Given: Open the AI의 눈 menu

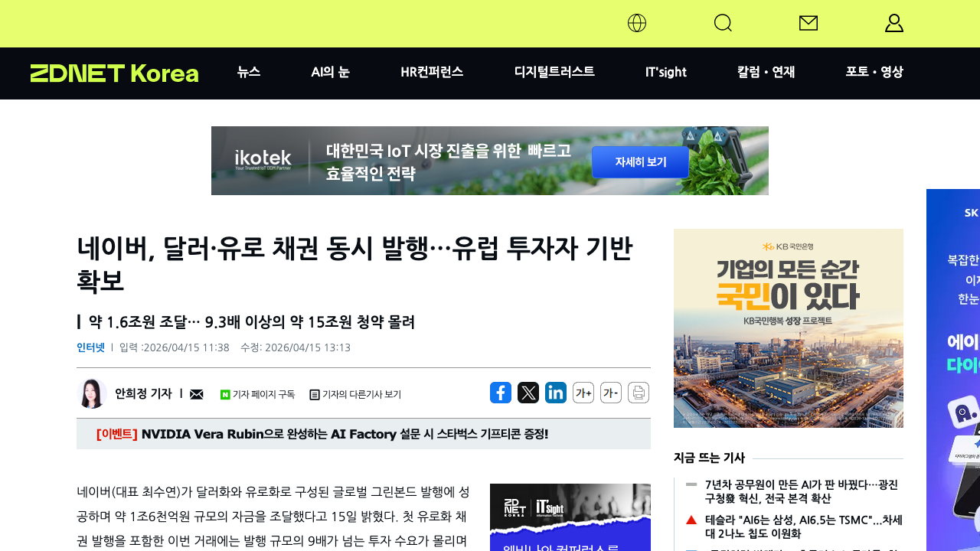Looking at the screenshot, I should (330, 72).
